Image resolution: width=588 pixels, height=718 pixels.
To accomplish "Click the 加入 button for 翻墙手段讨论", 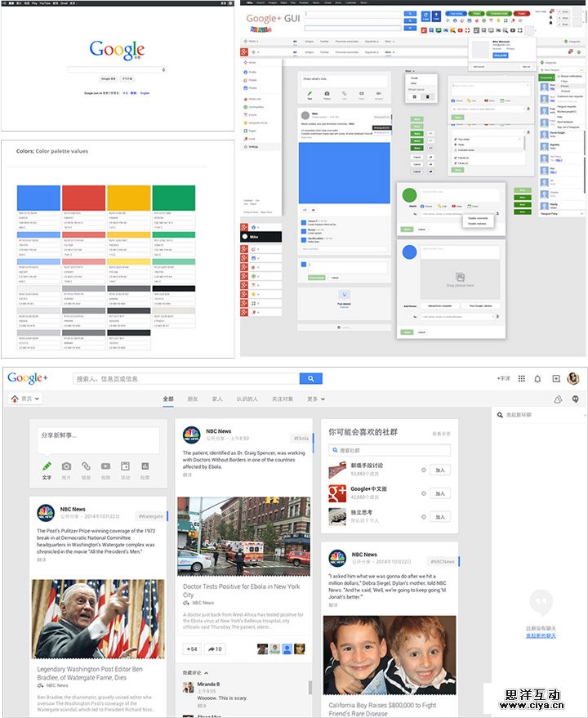I will click(x=440, y=470).
